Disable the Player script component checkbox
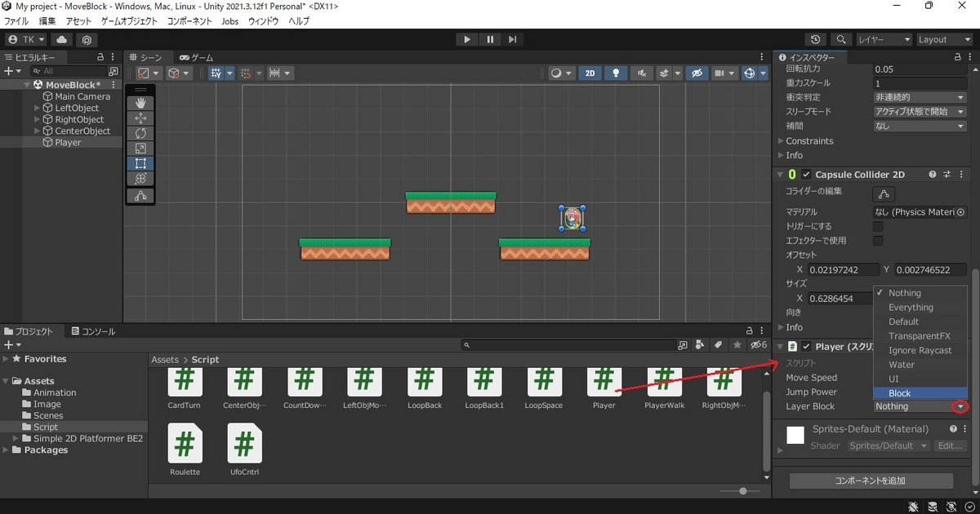The height and width of the screenshot is (514, 980). 806,346
